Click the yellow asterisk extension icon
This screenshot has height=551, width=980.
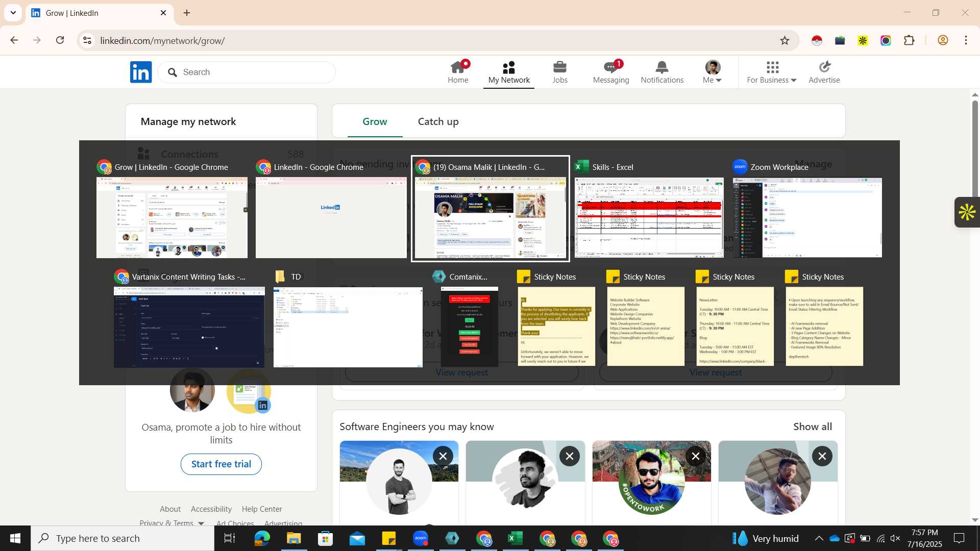[863, 40]
